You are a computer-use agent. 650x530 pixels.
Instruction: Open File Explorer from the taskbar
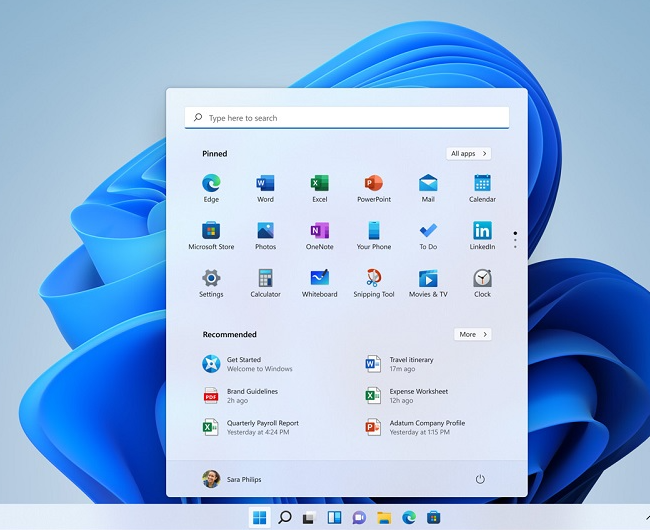[x=384, y=518]
